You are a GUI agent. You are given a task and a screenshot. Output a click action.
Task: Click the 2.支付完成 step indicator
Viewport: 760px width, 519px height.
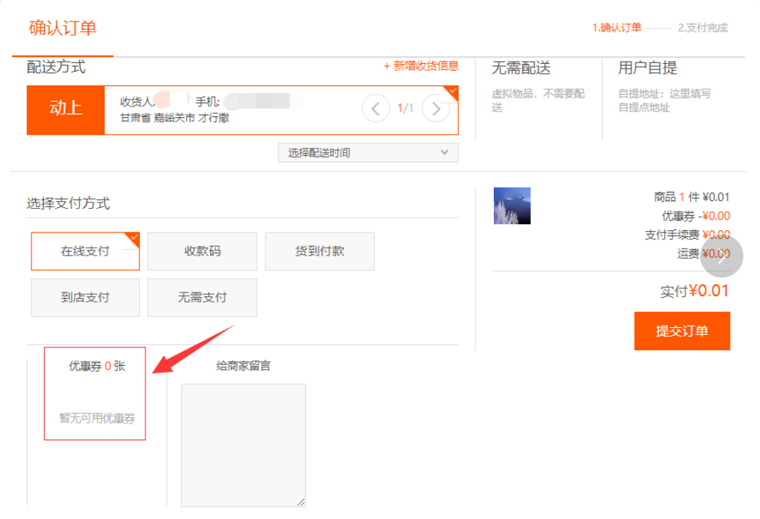point(702,28)
